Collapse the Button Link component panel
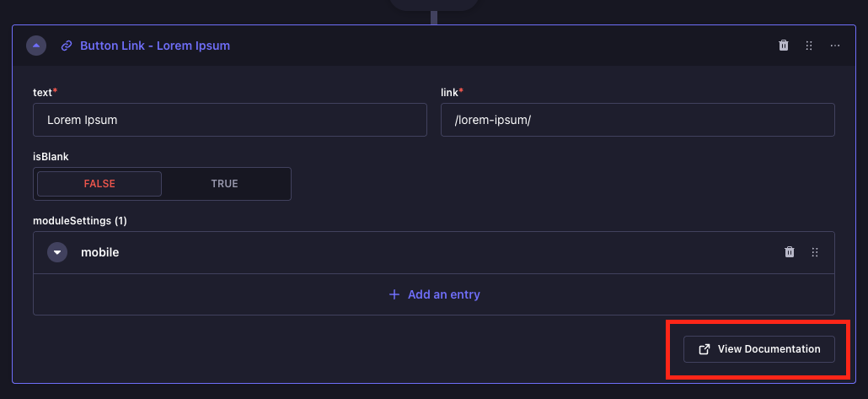 point(36,46)
